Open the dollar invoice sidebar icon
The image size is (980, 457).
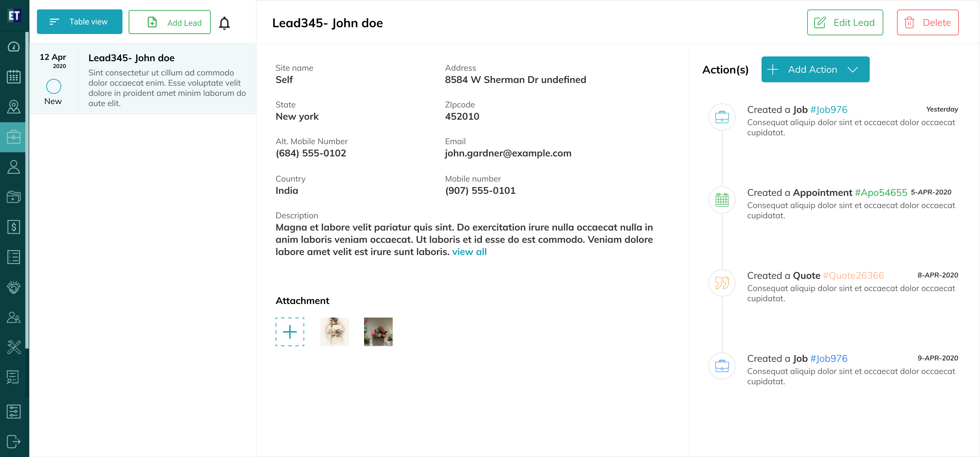[14, 227]
